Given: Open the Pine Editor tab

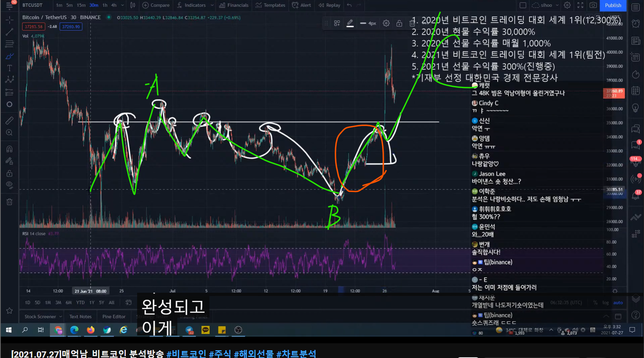Looking at the screenshot, I should pyautogui.click(x=114, y=316).
